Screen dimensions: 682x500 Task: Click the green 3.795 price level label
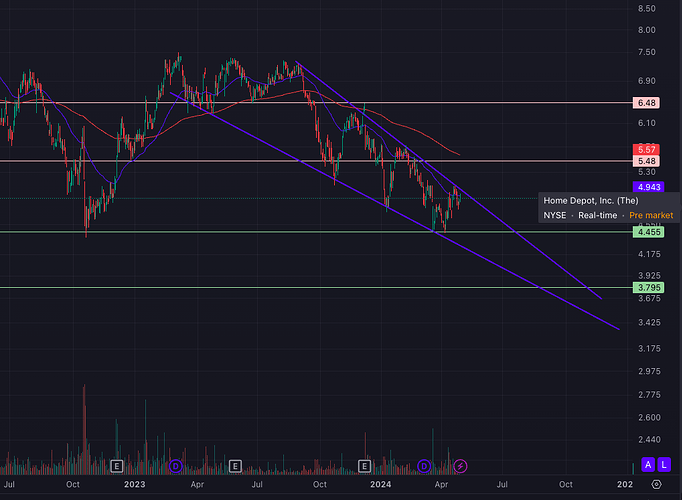(648, 288)
